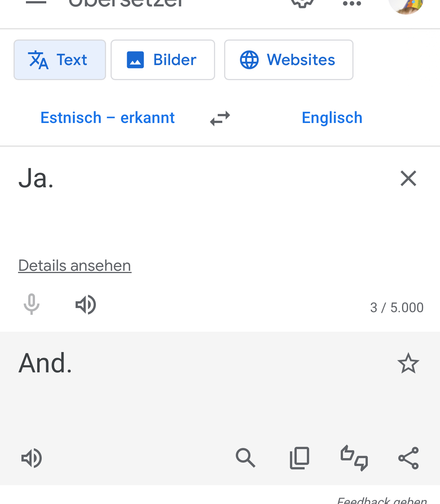Listen to the source text pronunciation
440x504 pixels.
coord(86,304)
